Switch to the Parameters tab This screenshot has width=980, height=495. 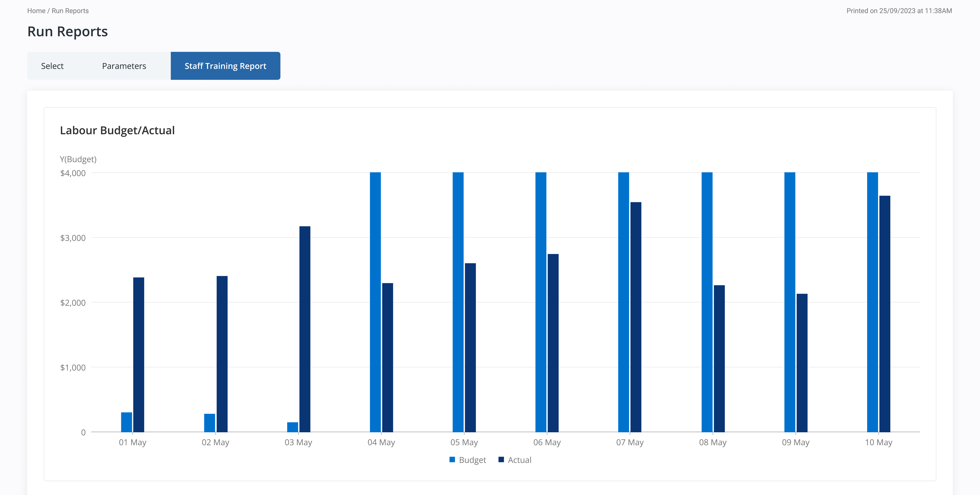[x=124, y=66]
